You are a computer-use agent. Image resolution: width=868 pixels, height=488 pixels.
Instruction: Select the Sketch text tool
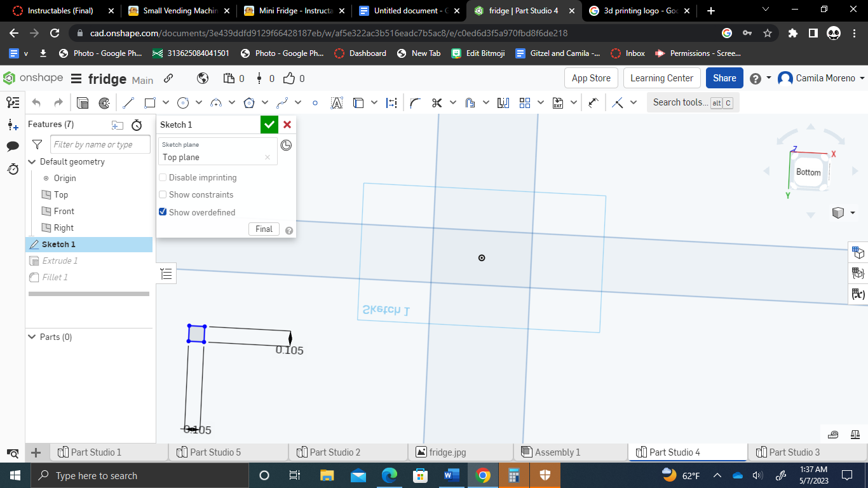pos(337,102)
